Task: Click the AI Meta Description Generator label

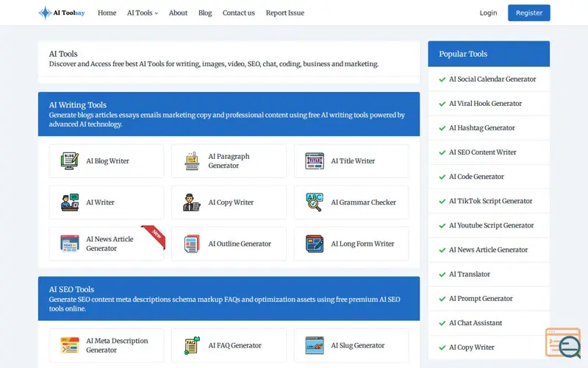Action: coord(117,345)
